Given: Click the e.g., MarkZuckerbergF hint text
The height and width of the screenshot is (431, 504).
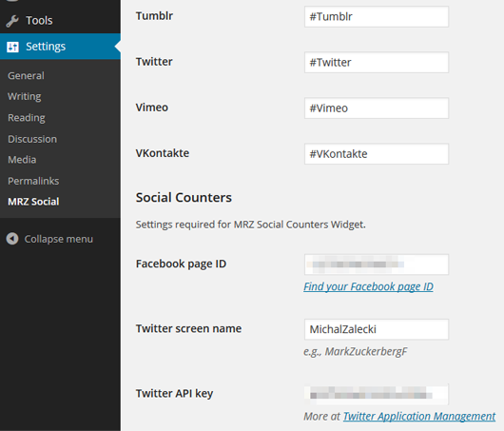Looking at the screenshot, I should (356, 351).
